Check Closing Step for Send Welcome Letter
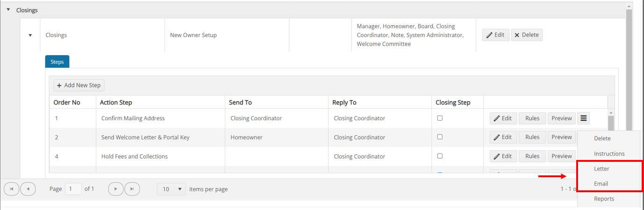The height and width of the screenshot is (210, 644). click(x=440, y=137)
